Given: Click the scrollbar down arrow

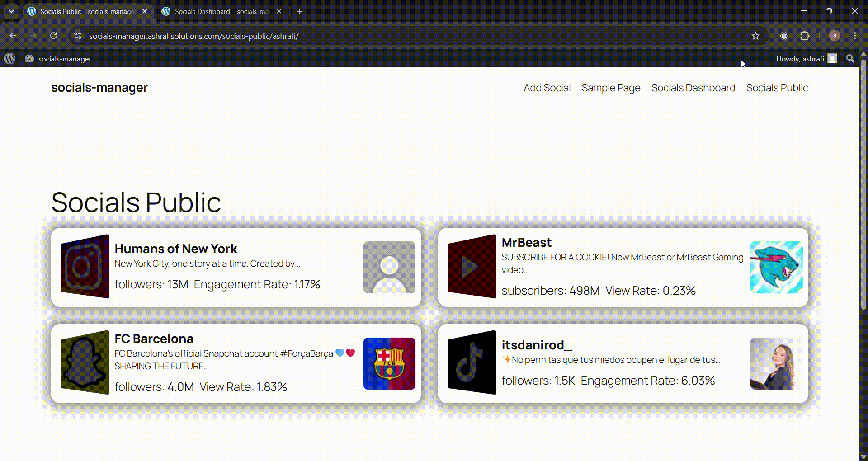Looking at the screenshot, I should (x=863, y=456).
